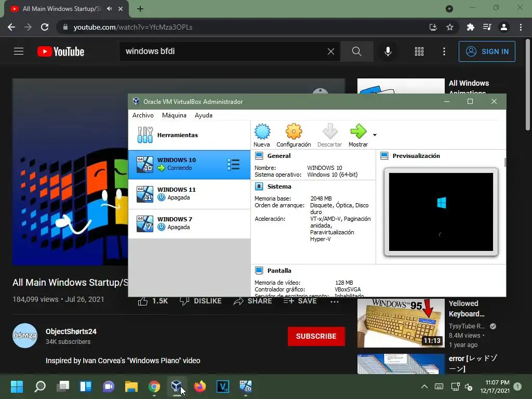This screenshot has width=532, height=399.
Task: Click the VM preview thumbnail
Action: pyautogui.click(x=441, y=212)
